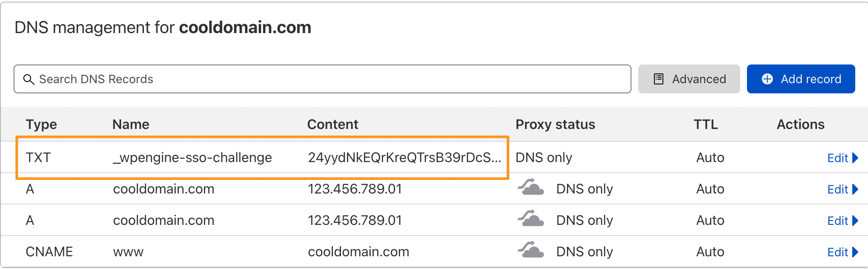
Task: Expand Edit arrow for TXT record
Action: tap(855, 158)
